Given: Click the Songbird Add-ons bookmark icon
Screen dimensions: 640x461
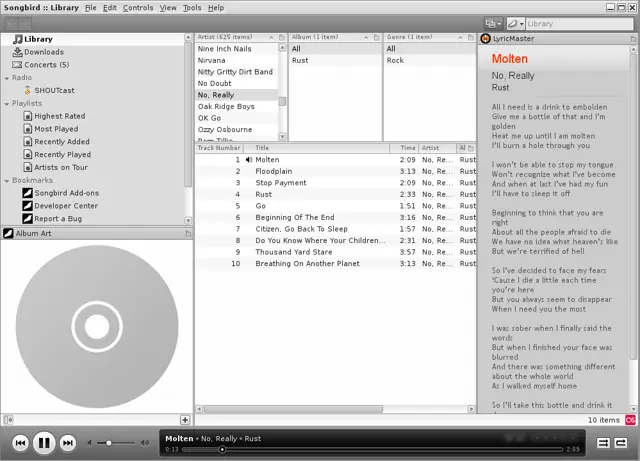Looking at the screenshot, I should 27,193.
